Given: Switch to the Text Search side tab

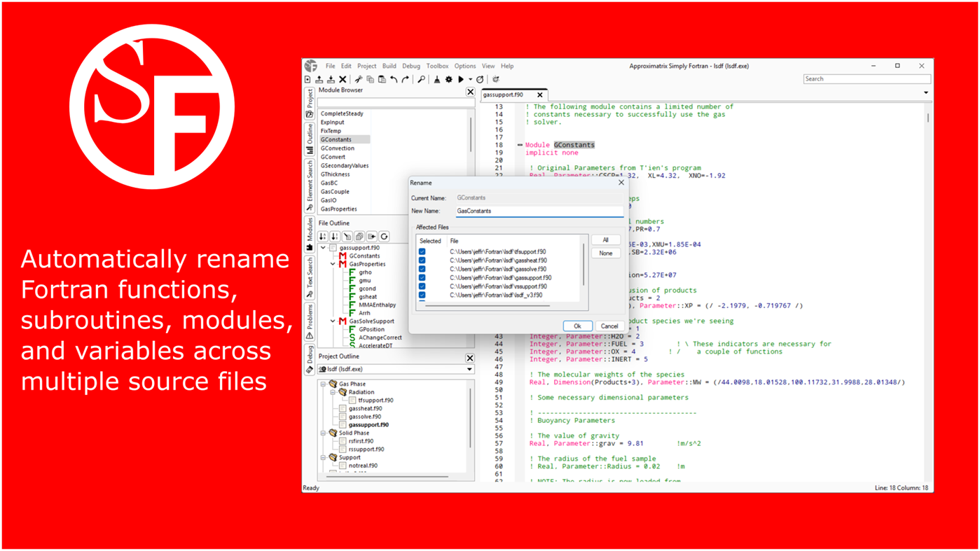Looking at the screenshot, I should 309,278.
